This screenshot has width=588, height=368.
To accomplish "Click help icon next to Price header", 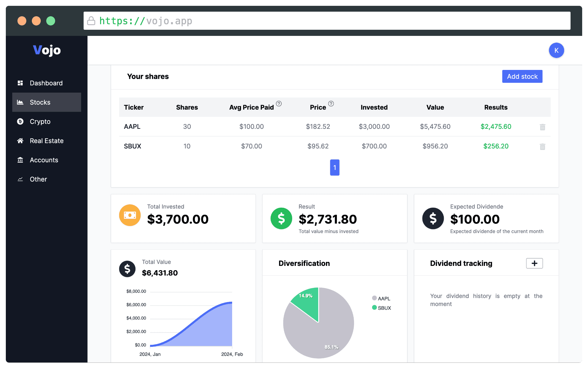I will (x=331, y=104).
